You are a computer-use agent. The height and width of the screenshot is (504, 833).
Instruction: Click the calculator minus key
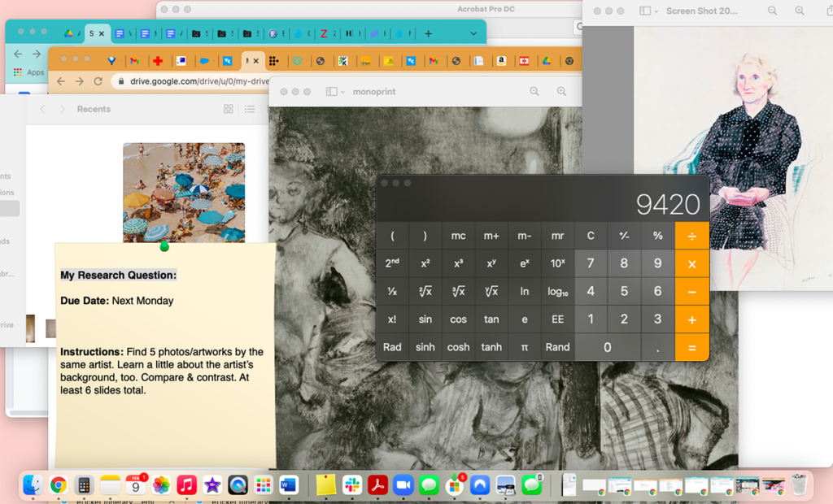click(692, 292)
